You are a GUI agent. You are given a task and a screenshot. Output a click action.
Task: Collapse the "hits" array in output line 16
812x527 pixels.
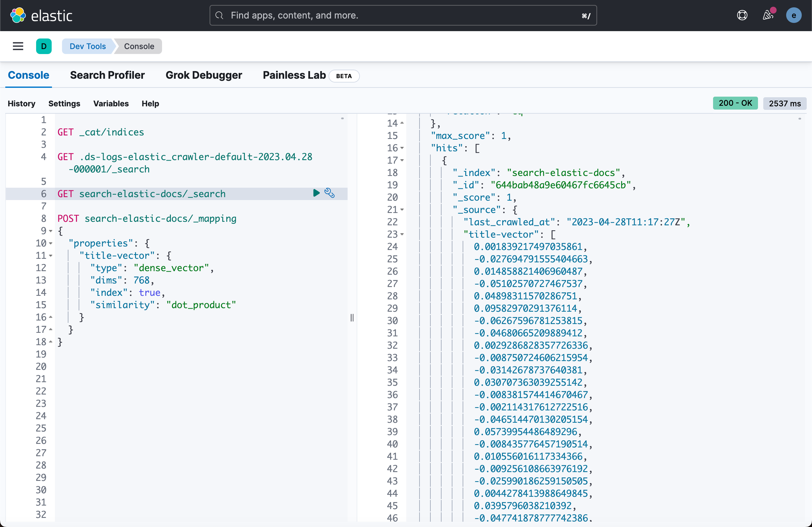[402, 148]
